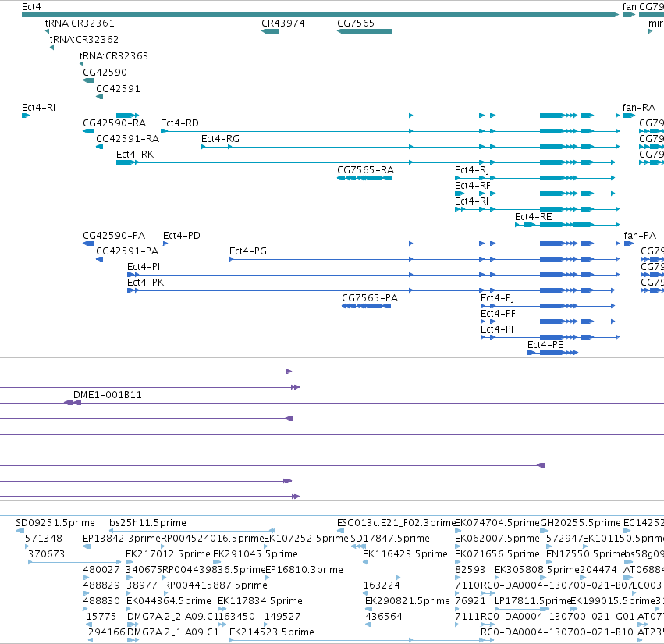Click the EK117834.5prime EST label

point(260,601)
